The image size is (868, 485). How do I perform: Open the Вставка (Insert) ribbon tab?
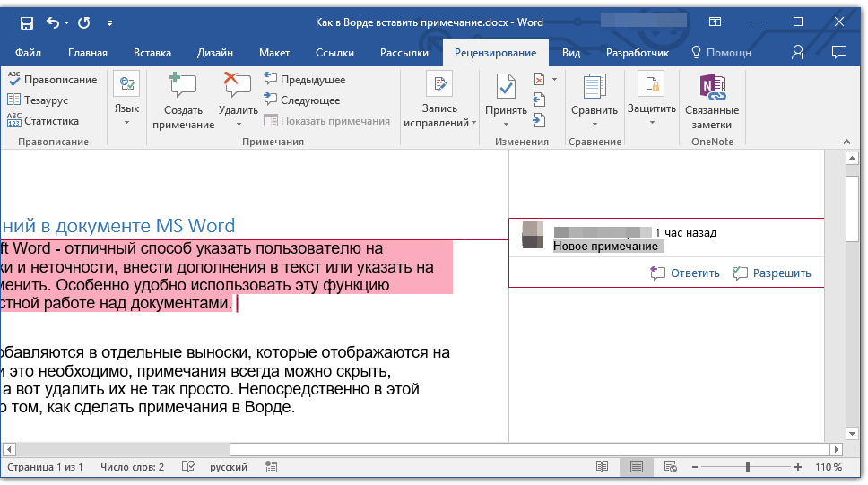(x=152, y=53)
